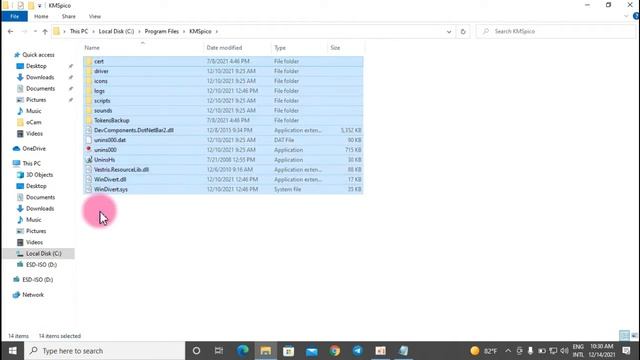This screenshot has height=360, width=640.
Task: Go up one folder level arrow
Action: (x=45, y=31)
